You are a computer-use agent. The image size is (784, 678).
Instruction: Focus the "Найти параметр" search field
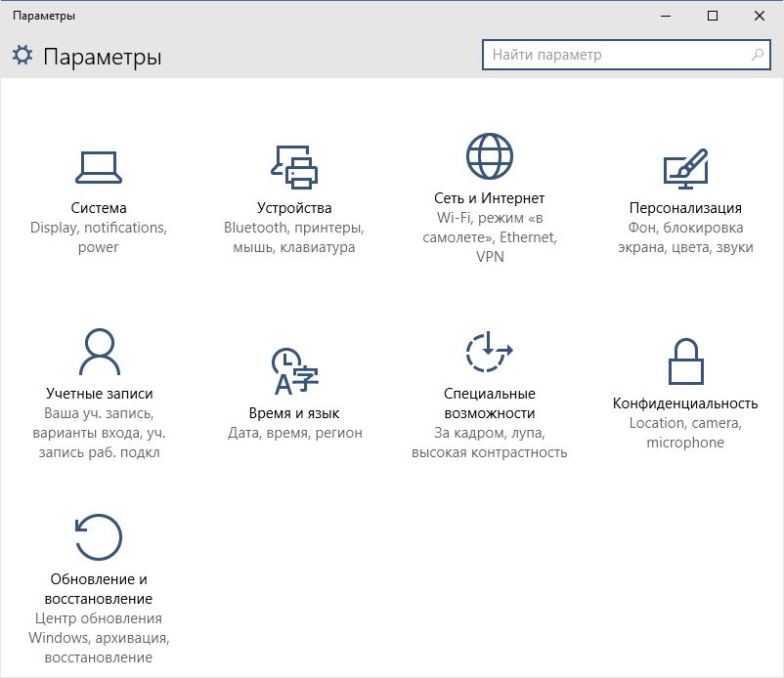pos(616,55)
